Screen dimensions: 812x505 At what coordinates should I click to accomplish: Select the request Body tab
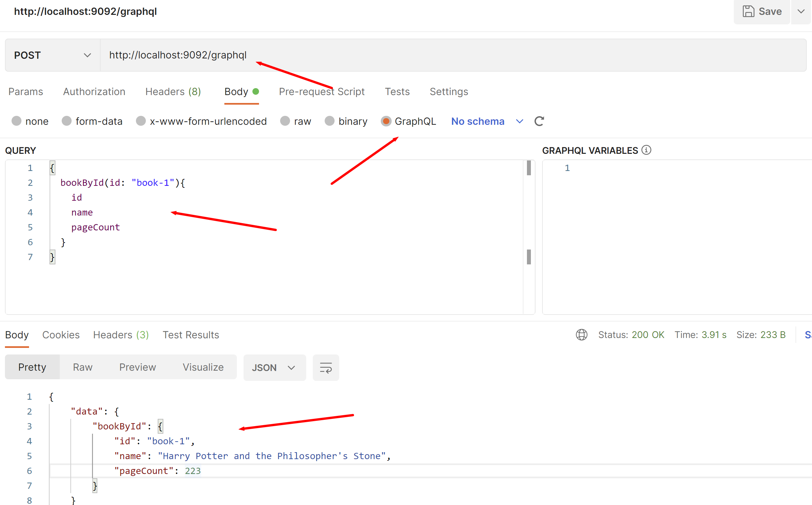pos(242,91)
